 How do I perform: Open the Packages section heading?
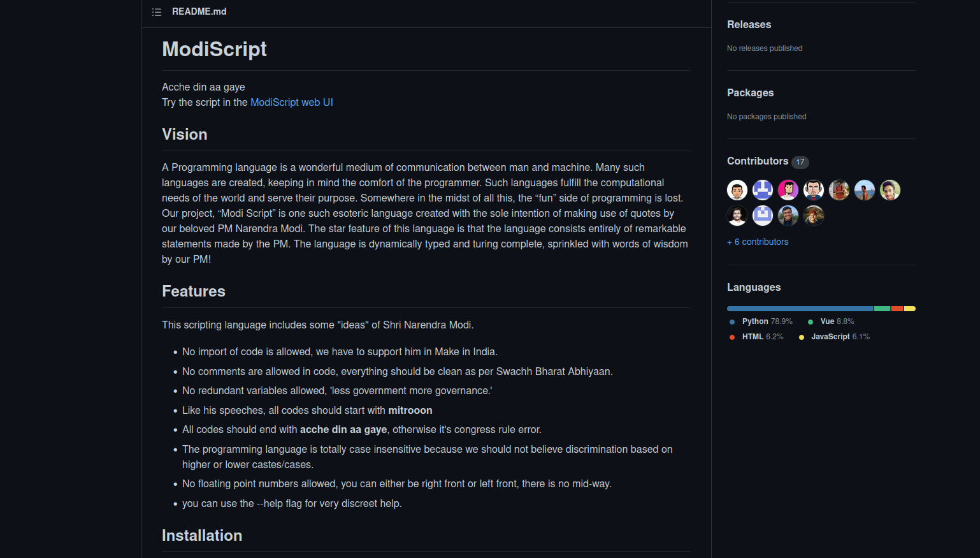750,92
